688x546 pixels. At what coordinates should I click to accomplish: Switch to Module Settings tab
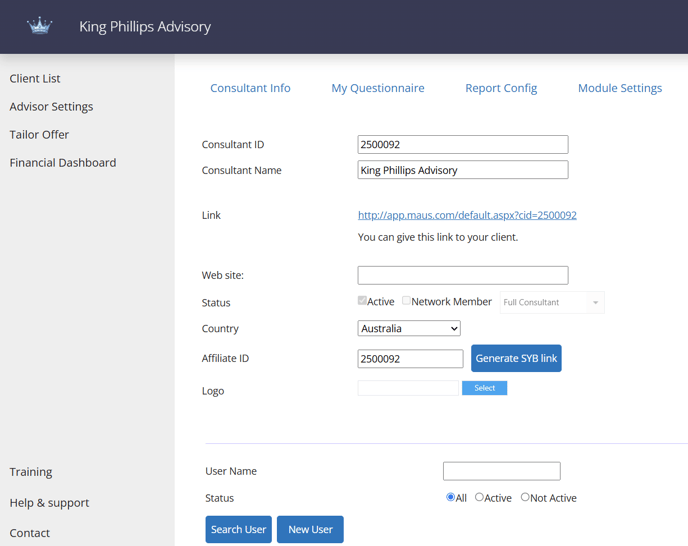[x=620, y=88]
